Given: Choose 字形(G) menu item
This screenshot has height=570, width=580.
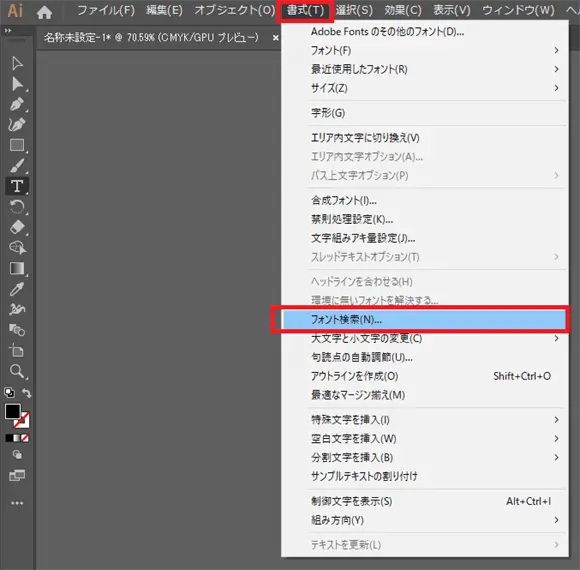Looking at the screenshot, I should [x=425, y=113].
